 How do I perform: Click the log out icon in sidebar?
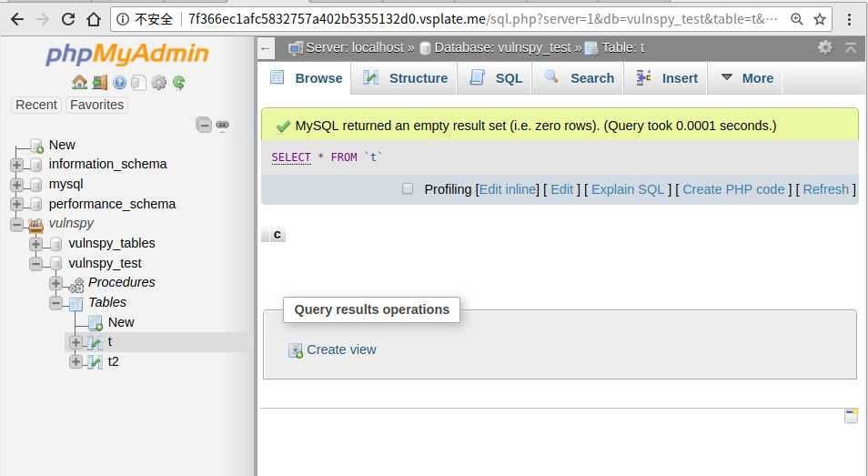pyautogui.click(x=100, y=83)
